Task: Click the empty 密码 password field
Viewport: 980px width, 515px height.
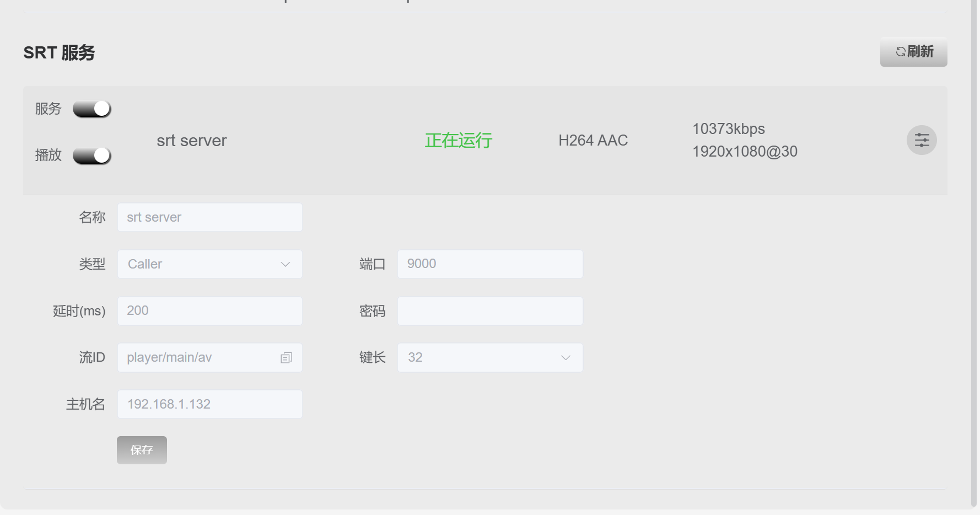Action: (x=489, y=311)
